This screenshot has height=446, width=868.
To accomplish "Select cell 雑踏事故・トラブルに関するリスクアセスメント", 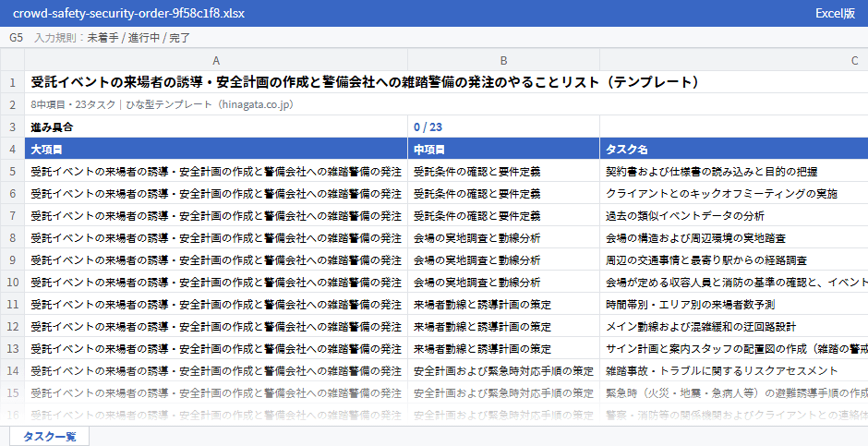I will pos(733,371).
